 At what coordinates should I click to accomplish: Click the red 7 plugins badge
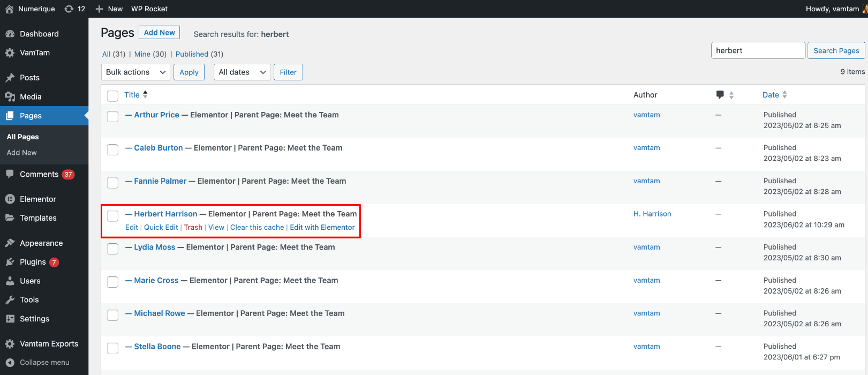click(54, 262)
